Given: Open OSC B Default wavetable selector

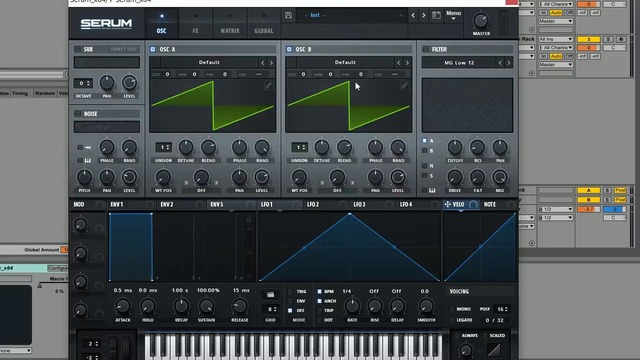Looking at the screenshot, I should [345, 63].
